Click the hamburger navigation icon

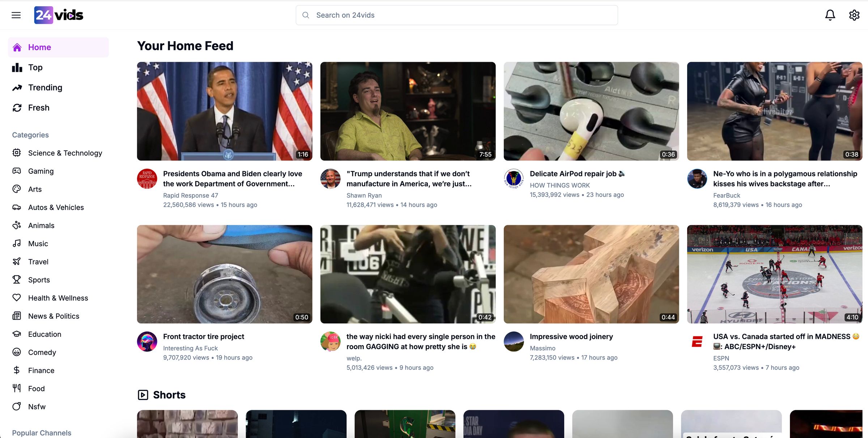pyautogui.click(x=16, y=15)
